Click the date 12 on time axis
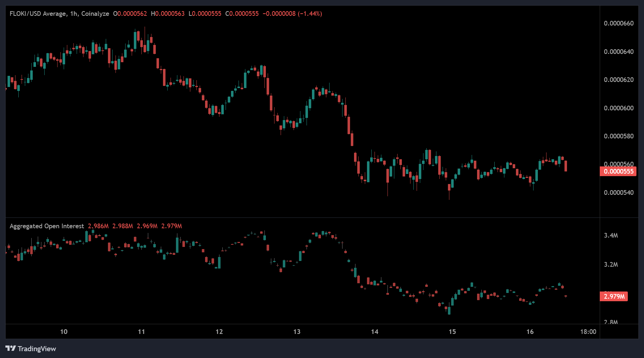 click(219, 331)
